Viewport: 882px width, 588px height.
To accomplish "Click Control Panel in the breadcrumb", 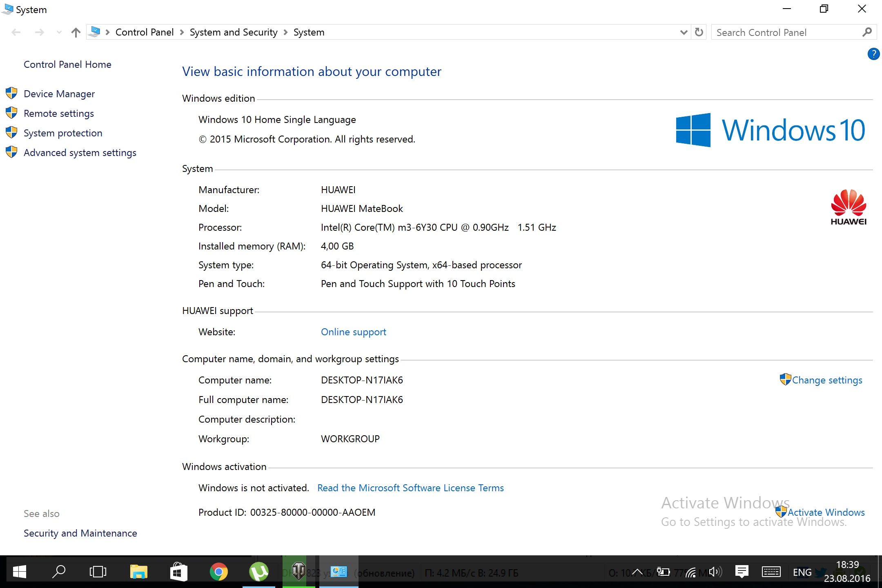I will [x=145, y=32].
